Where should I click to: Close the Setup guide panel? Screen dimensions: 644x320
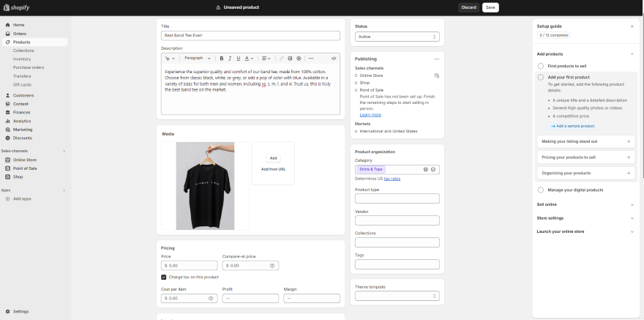632,26
